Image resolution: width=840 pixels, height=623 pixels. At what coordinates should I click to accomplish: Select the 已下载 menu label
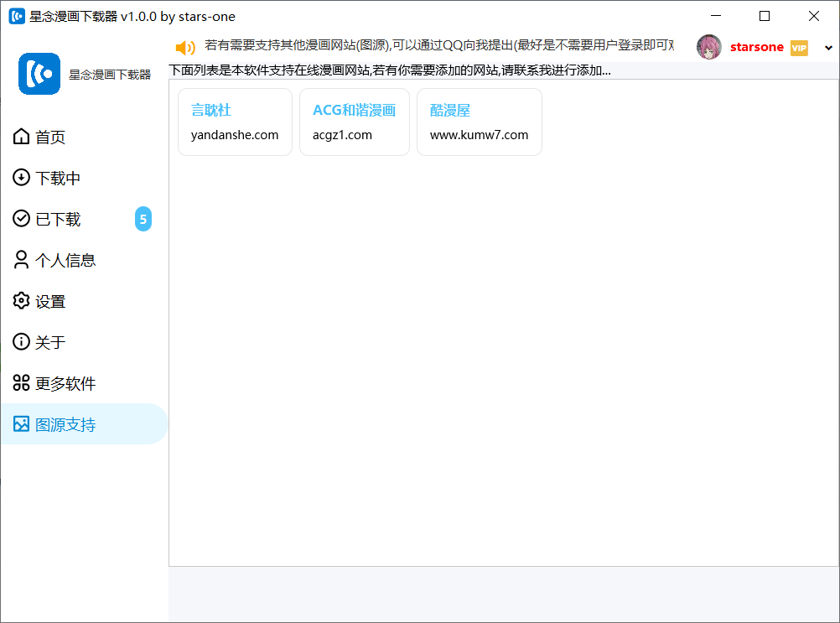(x=58, y=220)
